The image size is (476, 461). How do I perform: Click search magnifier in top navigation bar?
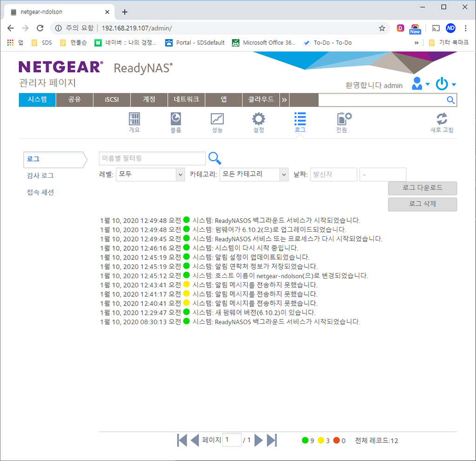450,100
